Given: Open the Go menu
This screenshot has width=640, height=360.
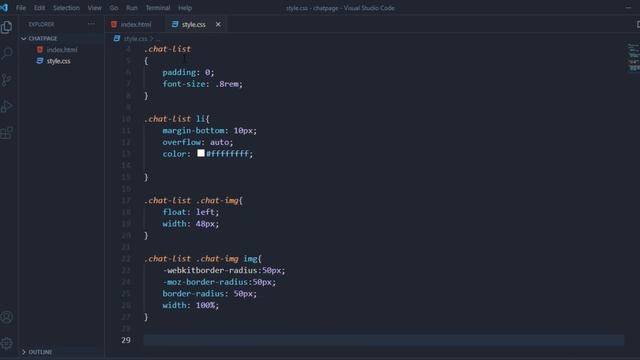Looking at the screenshot, I should 114,8.
